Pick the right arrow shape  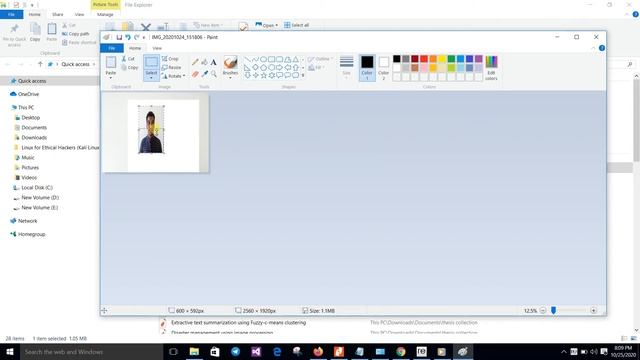pos(279,67)
